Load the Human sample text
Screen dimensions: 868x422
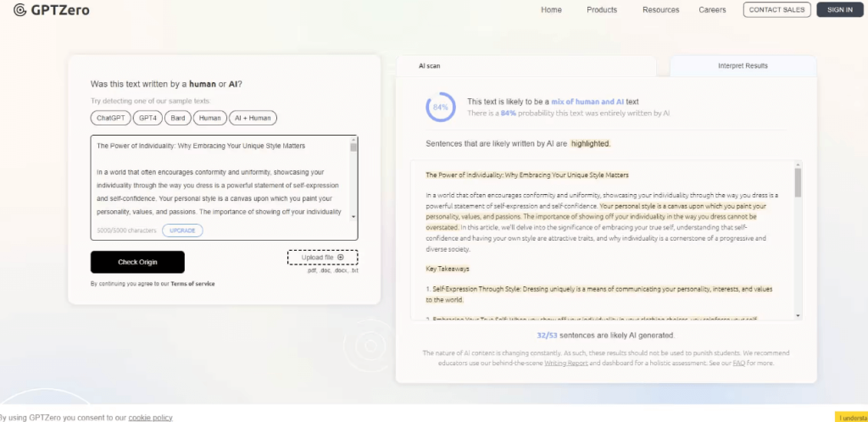coord(211,119)
